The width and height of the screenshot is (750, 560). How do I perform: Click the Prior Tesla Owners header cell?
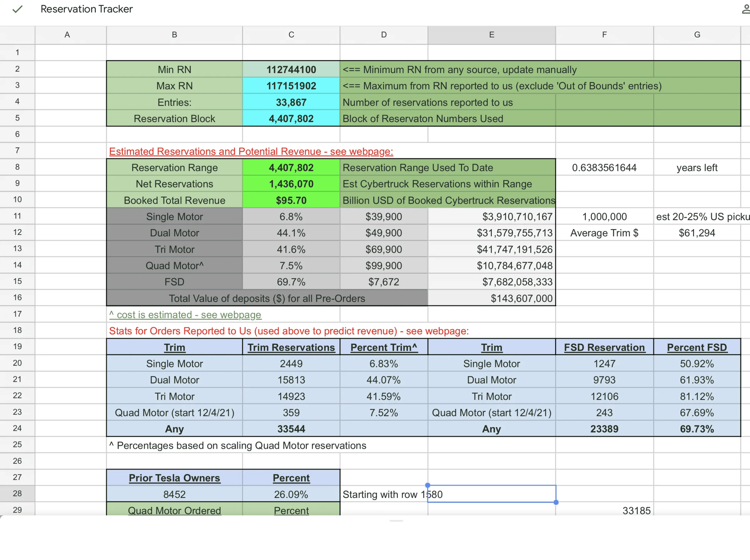tap(174, 478)
